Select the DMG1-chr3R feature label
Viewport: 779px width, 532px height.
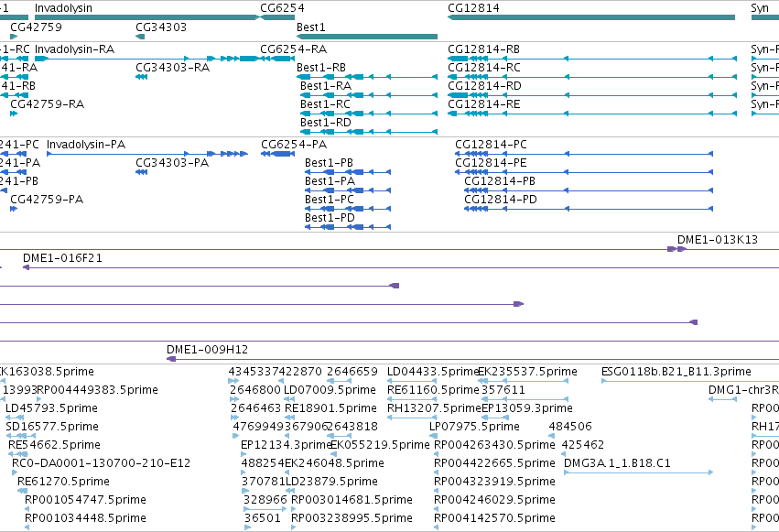coord(743,390)
